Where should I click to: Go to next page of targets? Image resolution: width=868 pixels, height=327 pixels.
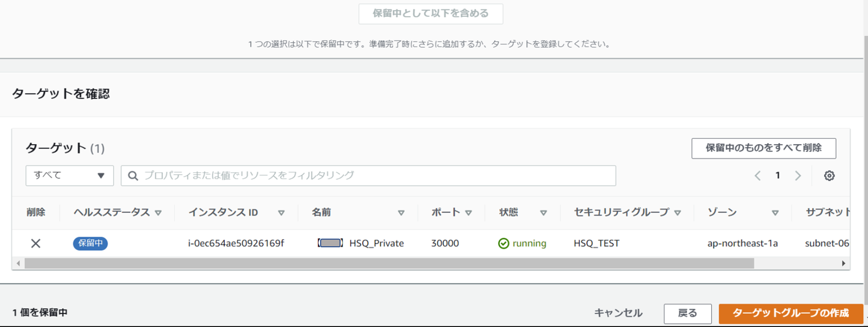coord(798,176)
